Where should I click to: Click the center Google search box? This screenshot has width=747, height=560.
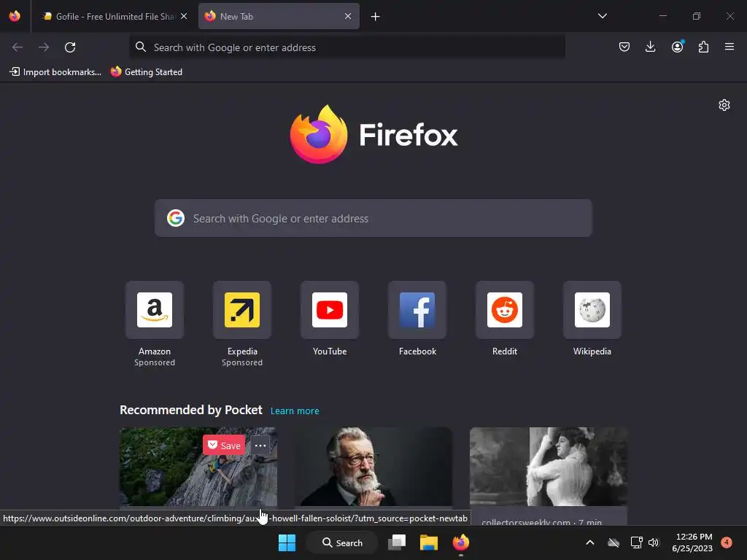click(373, 218)
